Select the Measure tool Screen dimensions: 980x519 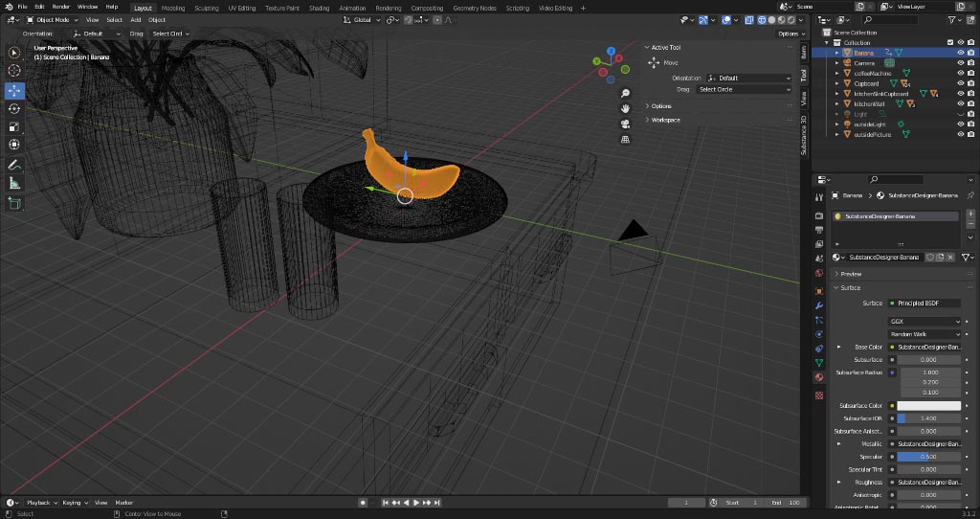click(x=14, y=183)
